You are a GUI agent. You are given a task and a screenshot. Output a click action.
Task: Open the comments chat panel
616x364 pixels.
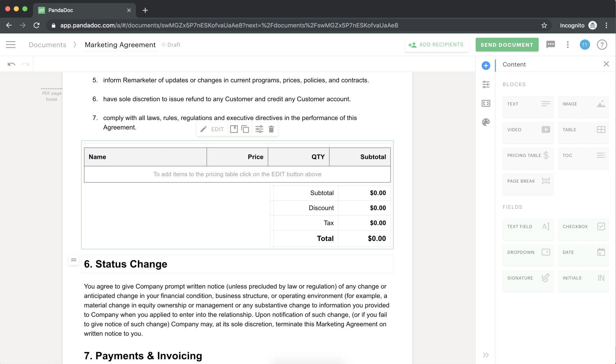click(551, 45)
